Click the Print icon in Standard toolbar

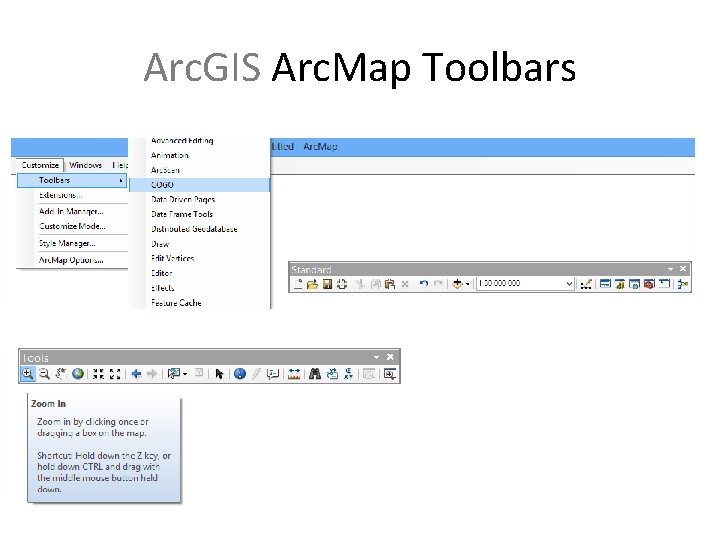tap(342, 284)
